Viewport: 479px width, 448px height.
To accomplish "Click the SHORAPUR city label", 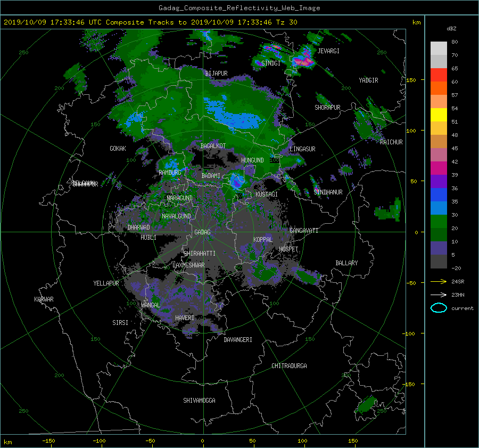I will tap(327, 108).
